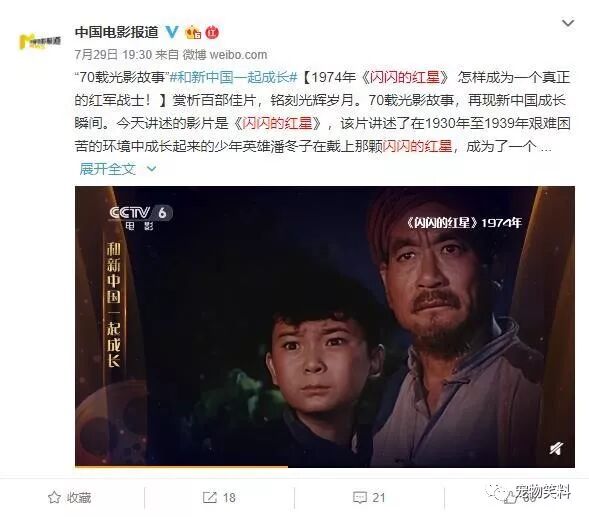
Task: Open comments via the icon showing 21
Action: [369, 497]
